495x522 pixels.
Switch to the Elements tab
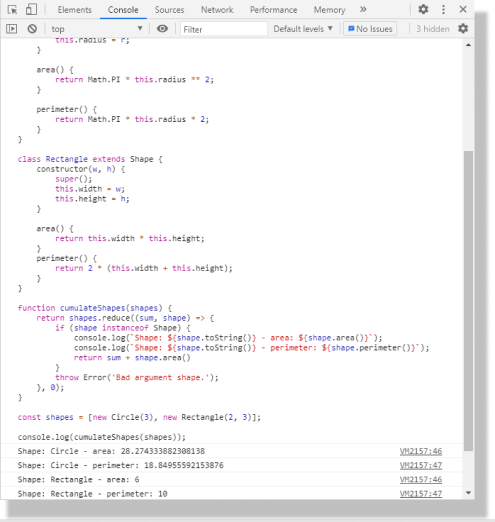tap(75, 10)
